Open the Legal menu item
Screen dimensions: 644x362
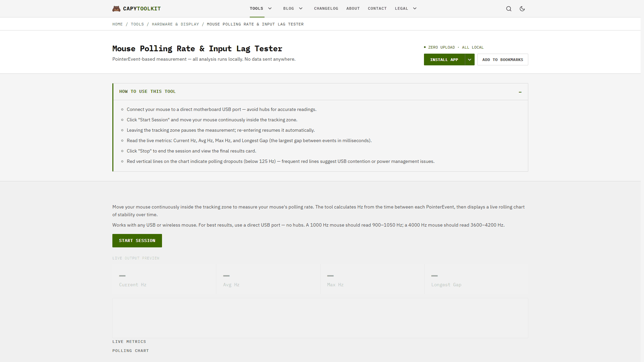point(401,8)
